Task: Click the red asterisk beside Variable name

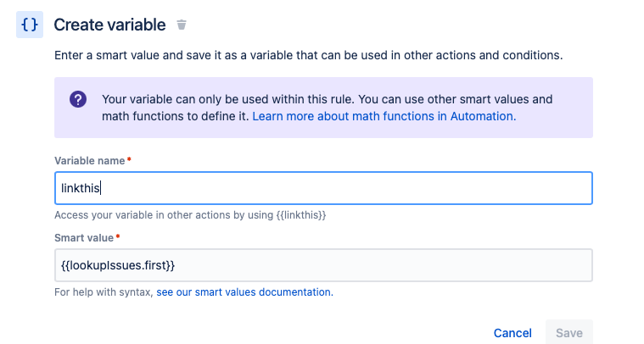Action: tap(129, 160)
